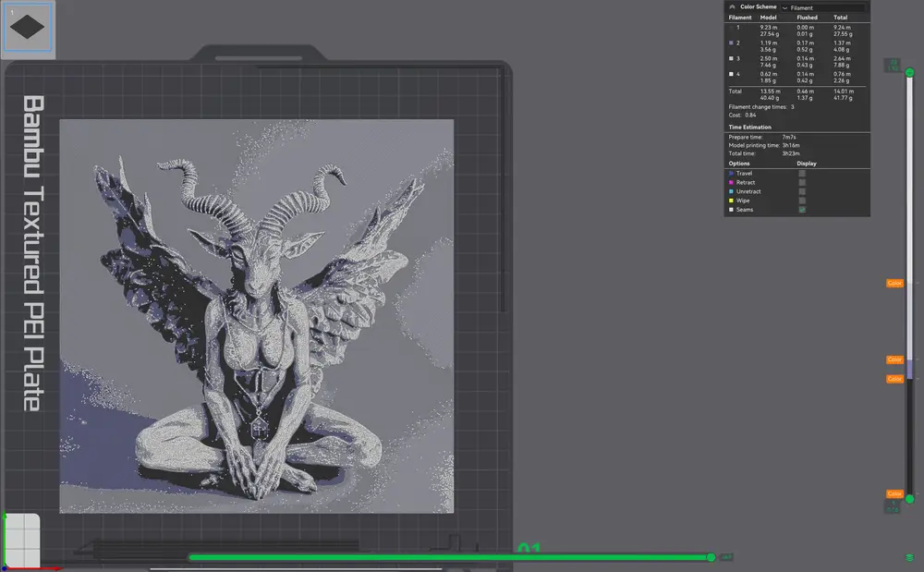Grab the top layer slider handle
This screenshot has width=924, height=572.
[x=910, y=72]
